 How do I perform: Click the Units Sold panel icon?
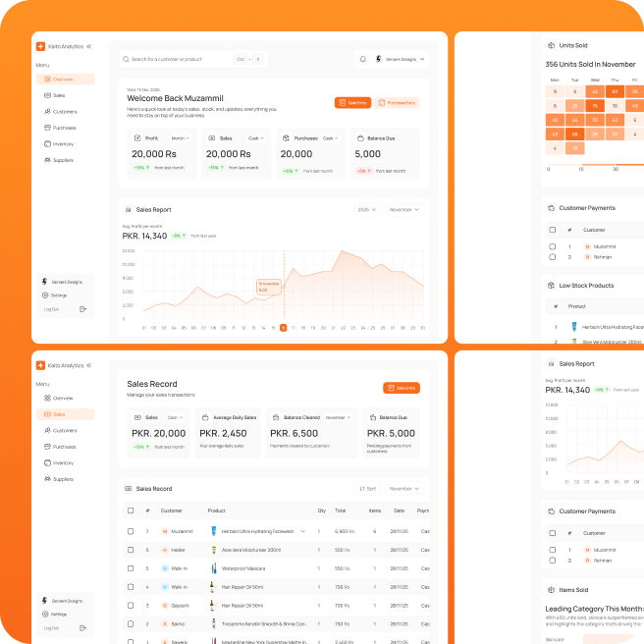pos(549,45)
